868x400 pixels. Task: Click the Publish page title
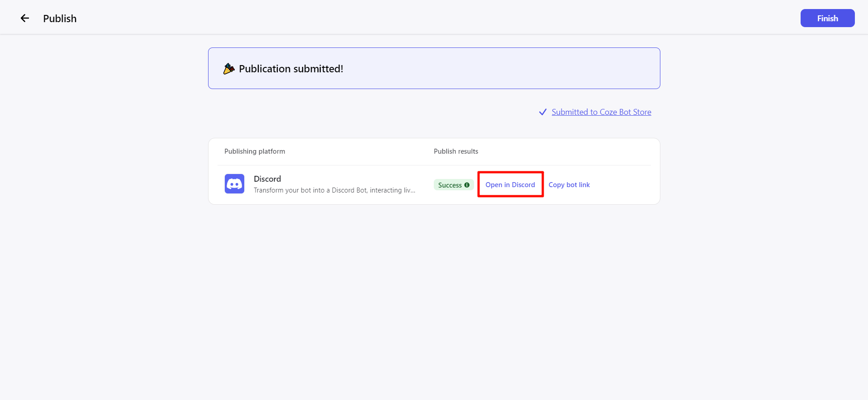[x=60, y=19]
